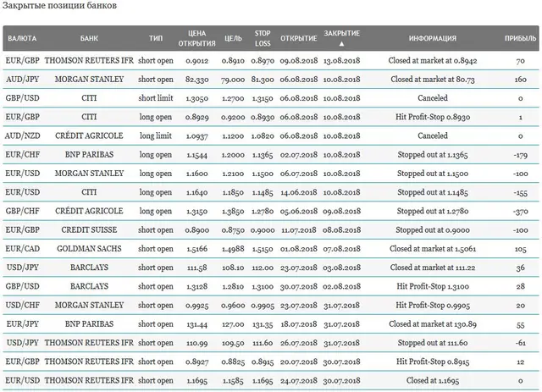Click 'Stopped out at 1.1485' cell
This screenshot has height=392, width=542.
click(x=433, y=192)
